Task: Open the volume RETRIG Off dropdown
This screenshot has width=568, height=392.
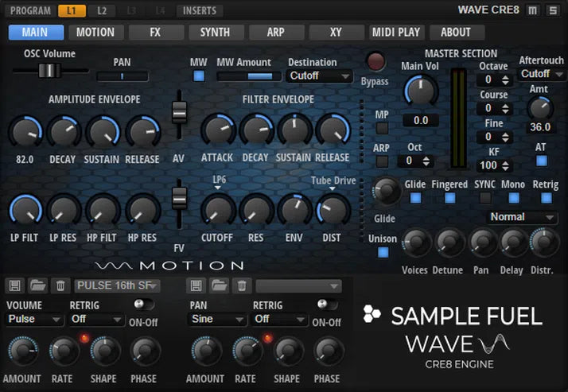Action: [x=96, y=320]
